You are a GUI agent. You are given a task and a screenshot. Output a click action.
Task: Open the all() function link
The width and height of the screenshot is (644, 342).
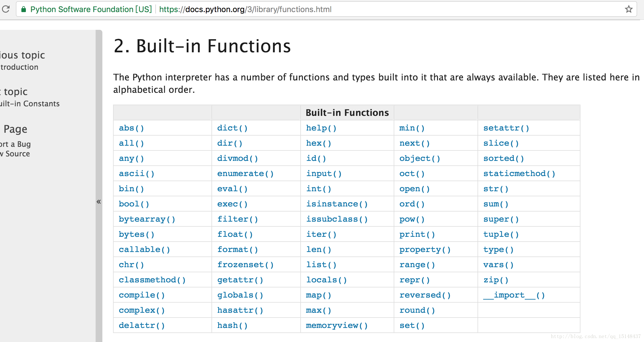pos(131,143)
